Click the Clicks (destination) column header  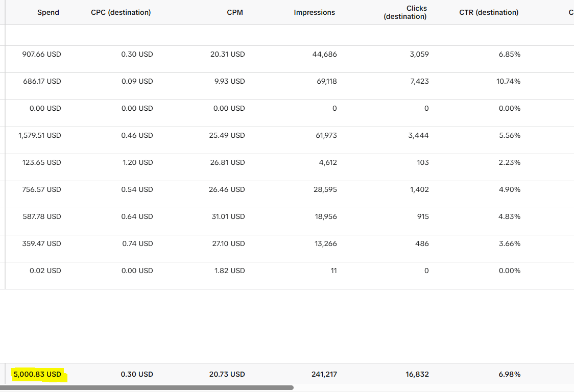point(405,12)
